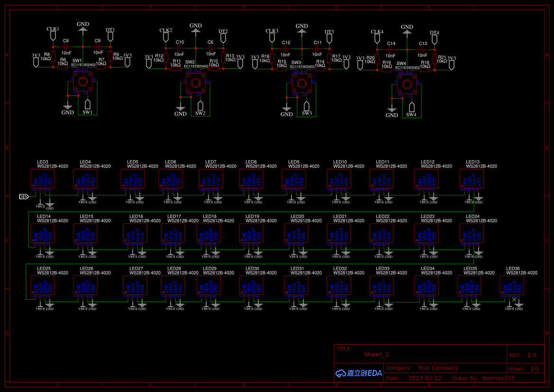554x392 pixels.
Task: Click the Sheet_2 title text
Action: pyautogui.click(x=376, y=355)
